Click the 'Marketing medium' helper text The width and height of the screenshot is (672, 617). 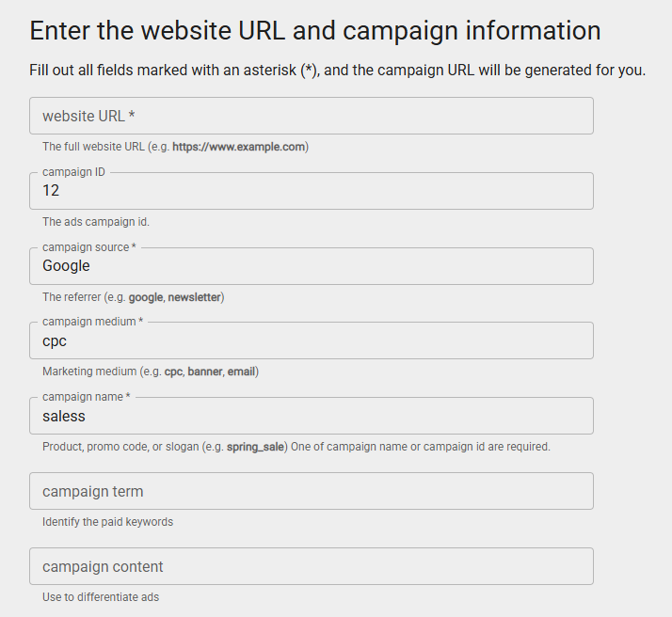click(x=102, y=372)
